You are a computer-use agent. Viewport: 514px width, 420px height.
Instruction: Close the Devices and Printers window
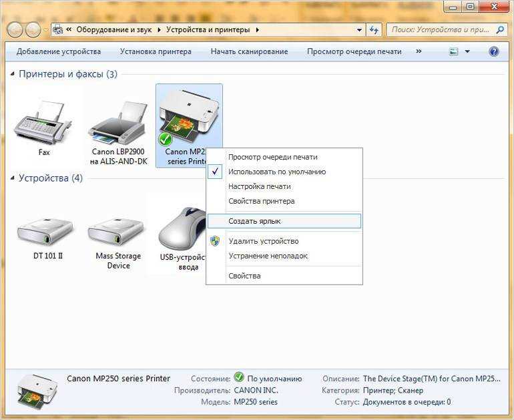495,7
